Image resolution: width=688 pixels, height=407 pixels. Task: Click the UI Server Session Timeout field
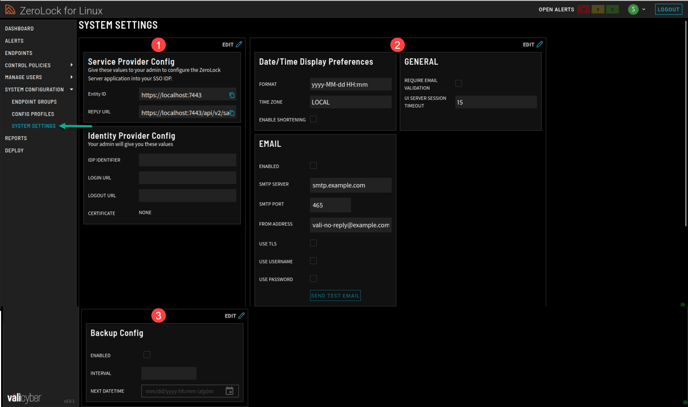pos(496,102)
